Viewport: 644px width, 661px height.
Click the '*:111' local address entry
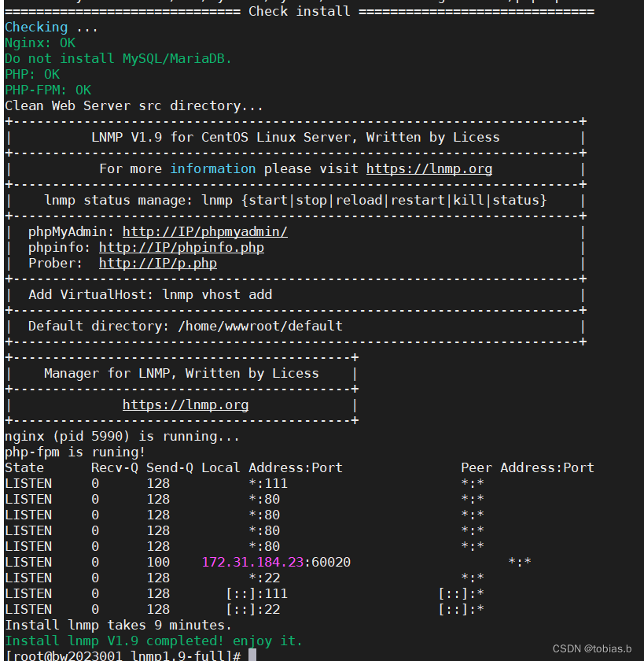point(268,483)
